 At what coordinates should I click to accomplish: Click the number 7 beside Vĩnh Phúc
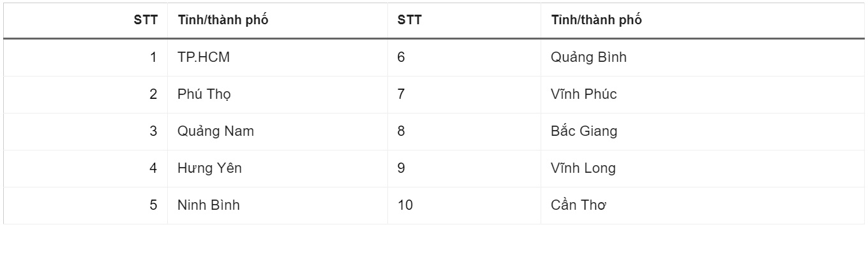click(x=401, y=94)
